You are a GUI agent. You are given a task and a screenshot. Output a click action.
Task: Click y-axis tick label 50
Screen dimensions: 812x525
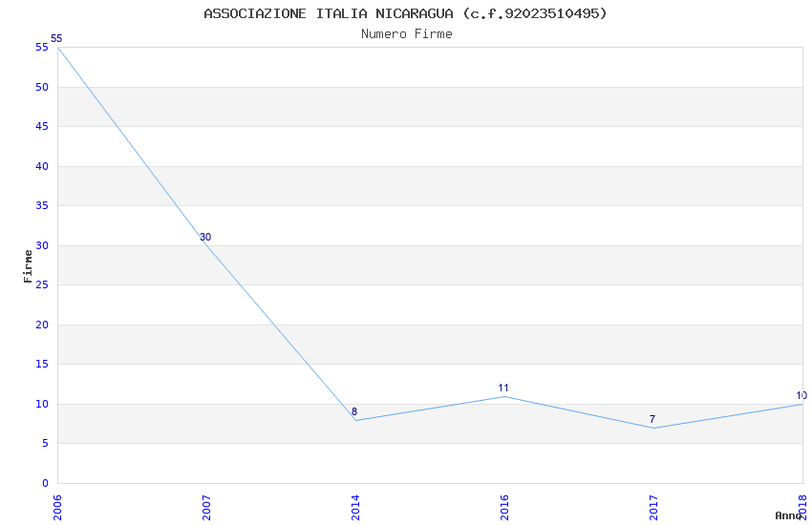click(42, 88)
